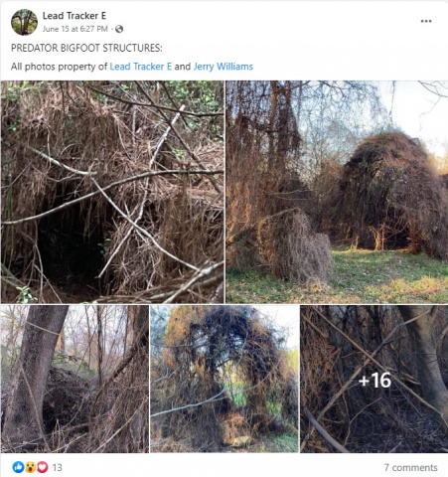Open photo of vine archway structure
Image resolution: width=448 pixels, height=477 pixels.
tap(224, 379)
